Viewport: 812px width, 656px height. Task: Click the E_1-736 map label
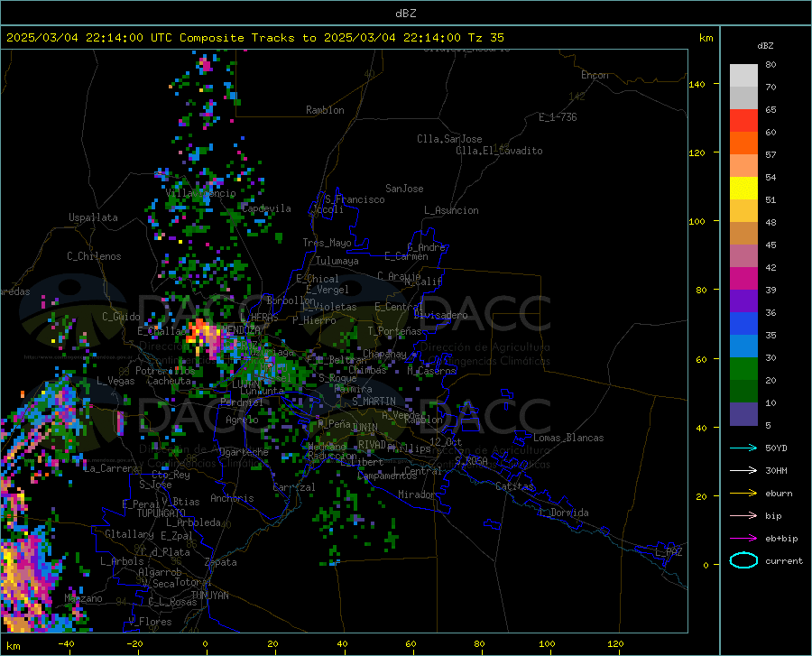(x=558, y=117)
